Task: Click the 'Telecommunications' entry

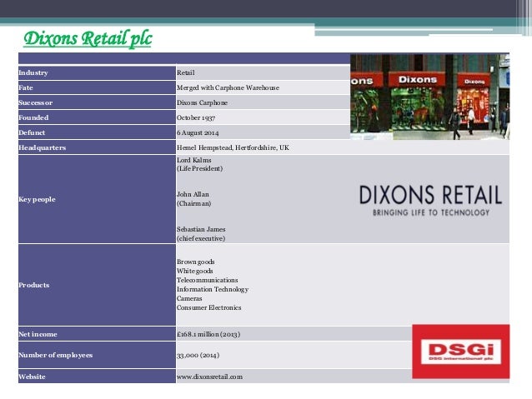Action: click(x=208, y=280)
